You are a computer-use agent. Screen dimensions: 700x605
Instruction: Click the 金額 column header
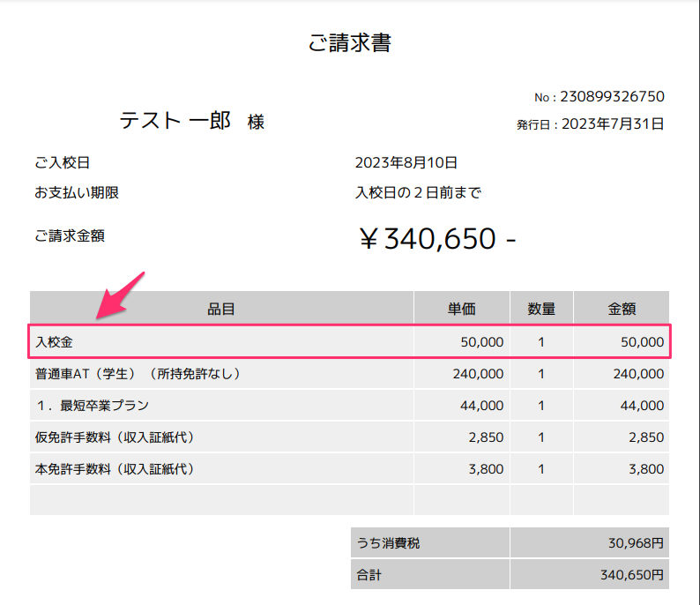click(x=622, y=309)
